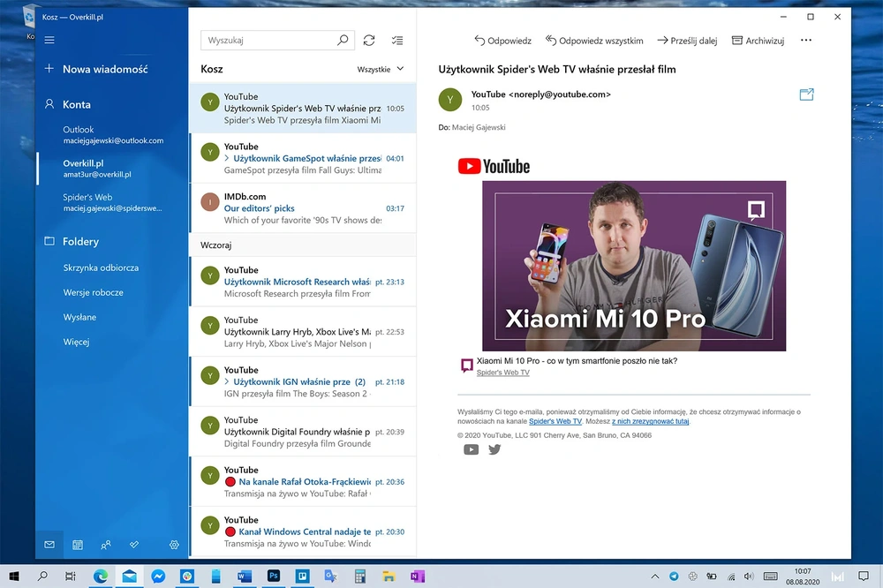The image size is (883, 588).
Task: Click the YouTube logo in email body
Action: tap(494, 166)
